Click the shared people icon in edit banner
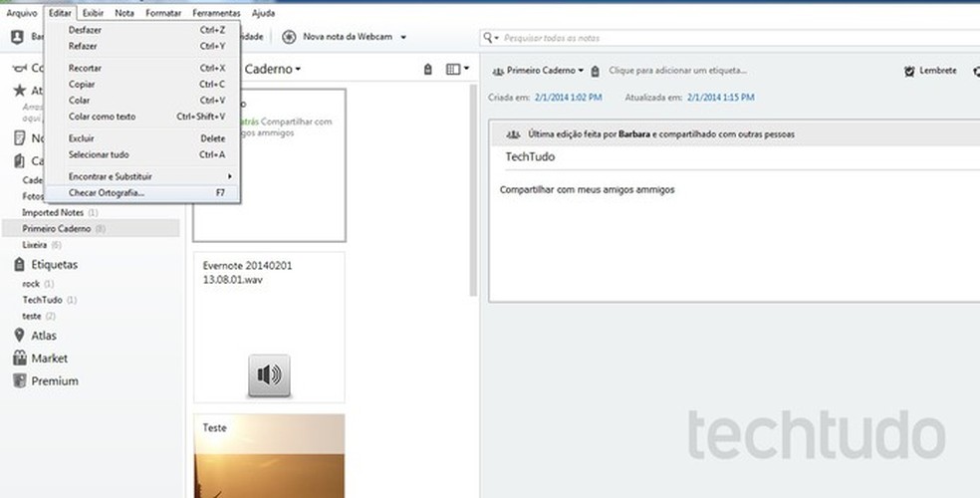This screenshot has height=498, width=980. (513, 134)
